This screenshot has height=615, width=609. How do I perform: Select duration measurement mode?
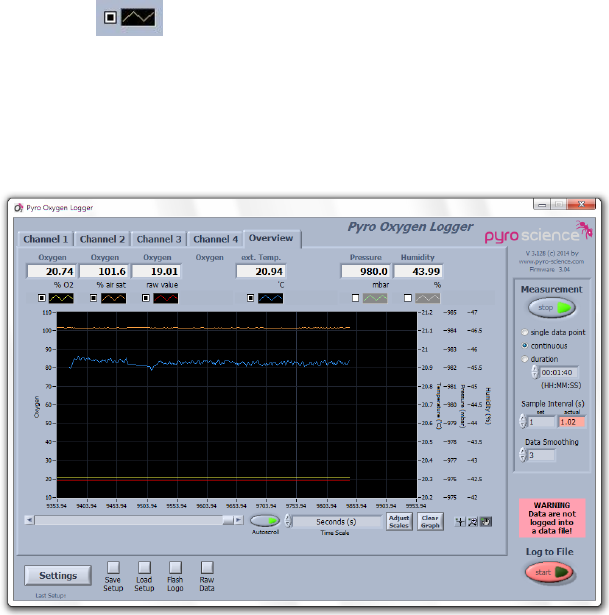[x=524, y=359]
